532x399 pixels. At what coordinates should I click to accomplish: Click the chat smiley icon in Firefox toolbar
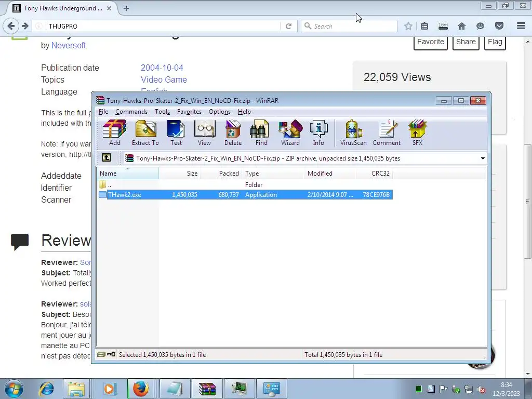coord(480,26)
